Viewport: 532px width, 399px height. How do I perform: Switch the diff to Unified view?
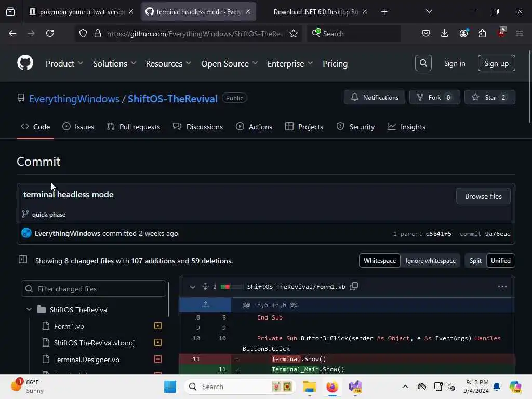[x=500, y=261]
